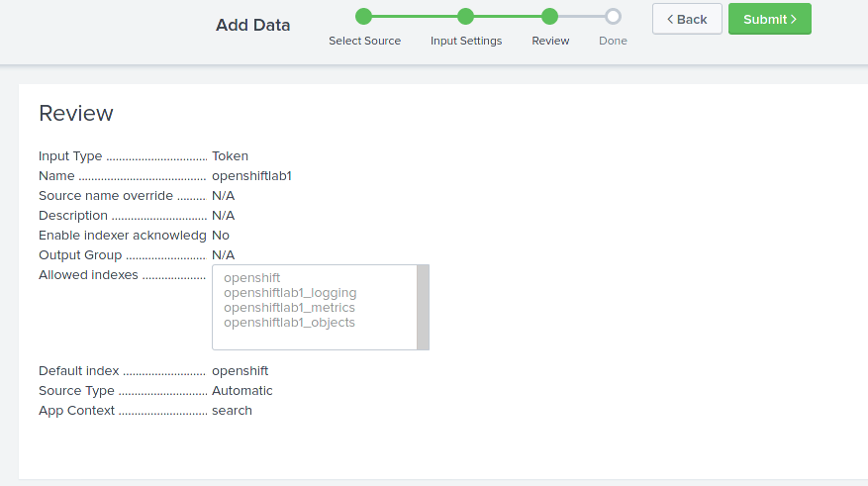Click the empty Done step circle
Image resolution: width=868 pixels, height=486 pixels.
(x=613, y=16)
